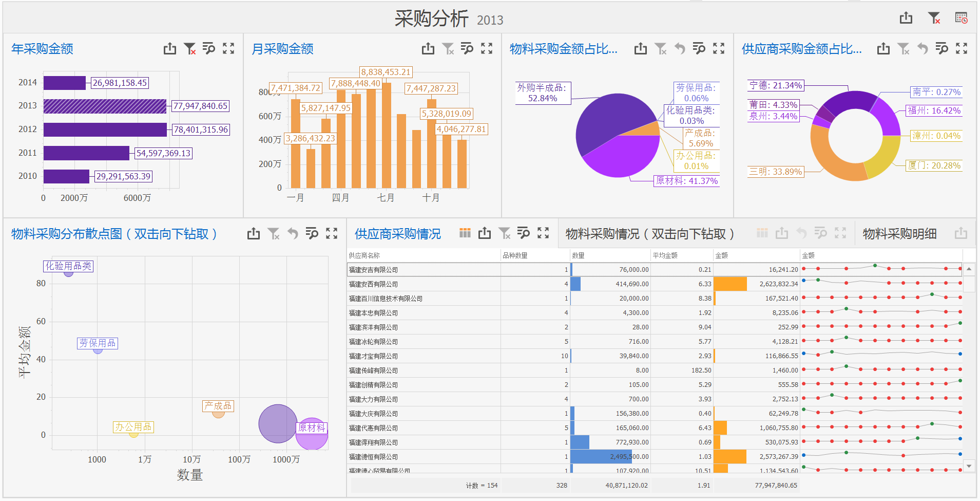Clear master filter on 物料采购金额占比 pie
Viewport: 980px width, 501px height.
coord(661,49)
